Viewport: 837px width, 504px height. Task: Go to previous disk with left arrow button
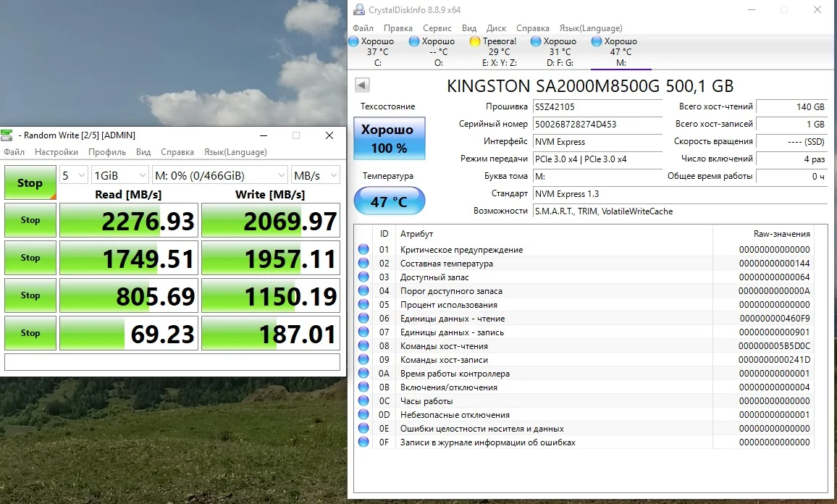click(362, 85)
